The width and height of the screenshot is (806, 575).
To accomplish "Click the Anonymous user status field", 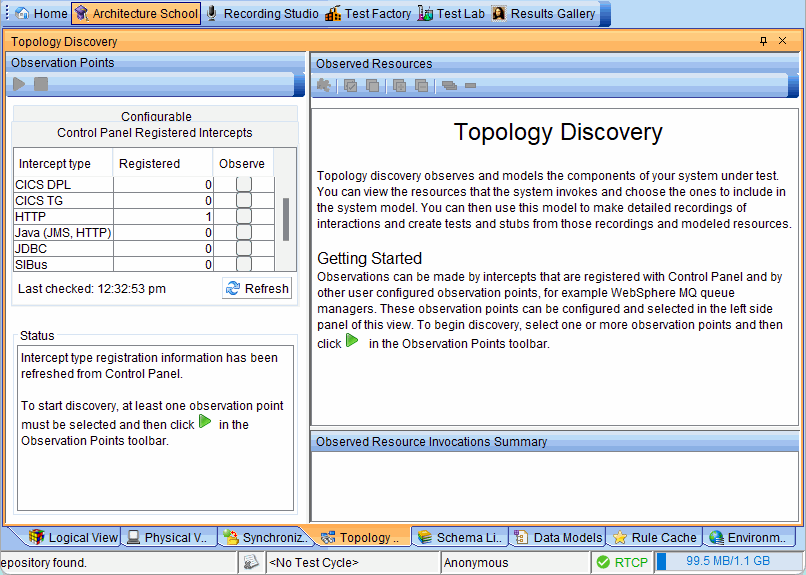I will (x=515, y=563).
